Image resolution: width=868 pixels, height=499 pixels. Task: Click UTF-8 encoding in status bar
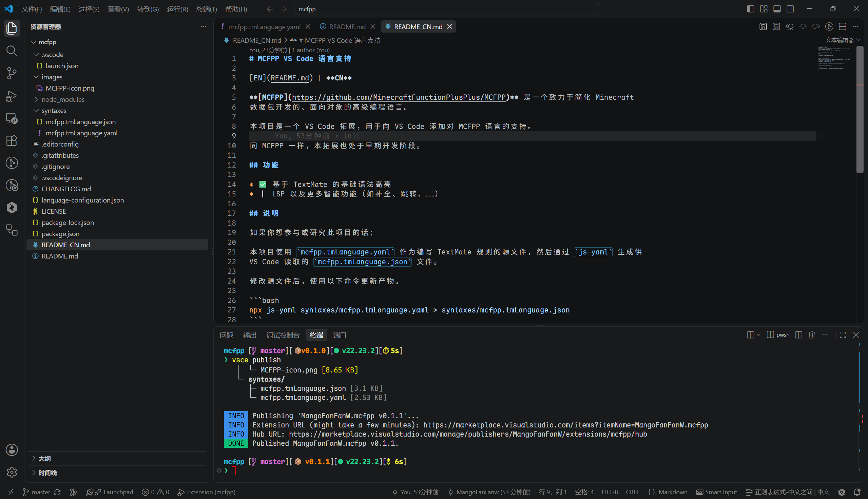coord(610,492)
